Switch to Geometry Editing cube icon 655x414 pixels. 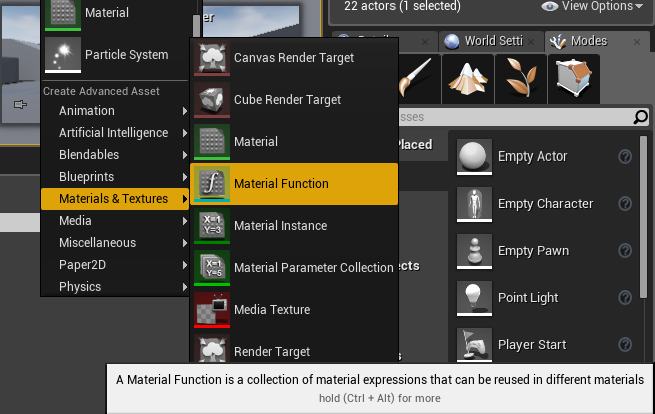pyautogui.click(x=574, y=79)
